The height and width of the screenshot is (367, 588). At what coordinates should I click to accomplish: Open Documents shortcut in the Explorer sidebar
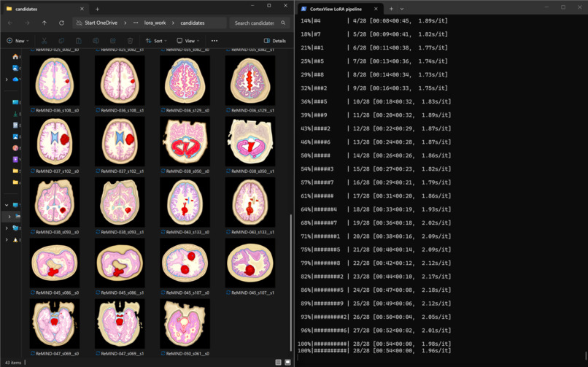(x=15, y=125)
